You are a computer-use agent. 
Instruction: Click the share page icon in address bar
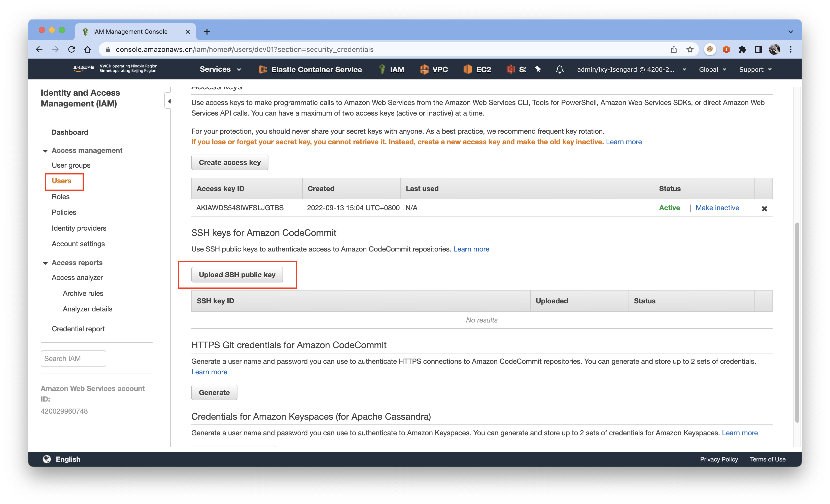674,50
